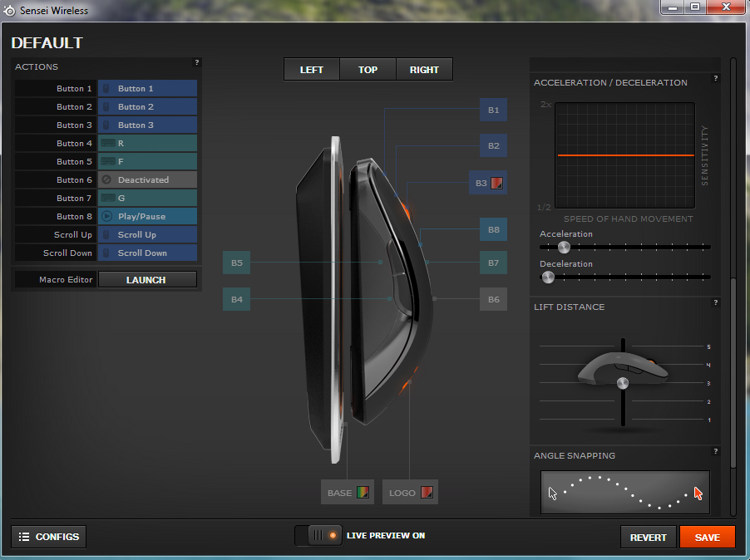Open the Button 4 action assigned to R
Viewport: 750px width, 560px height.
[x=147, y=143]
